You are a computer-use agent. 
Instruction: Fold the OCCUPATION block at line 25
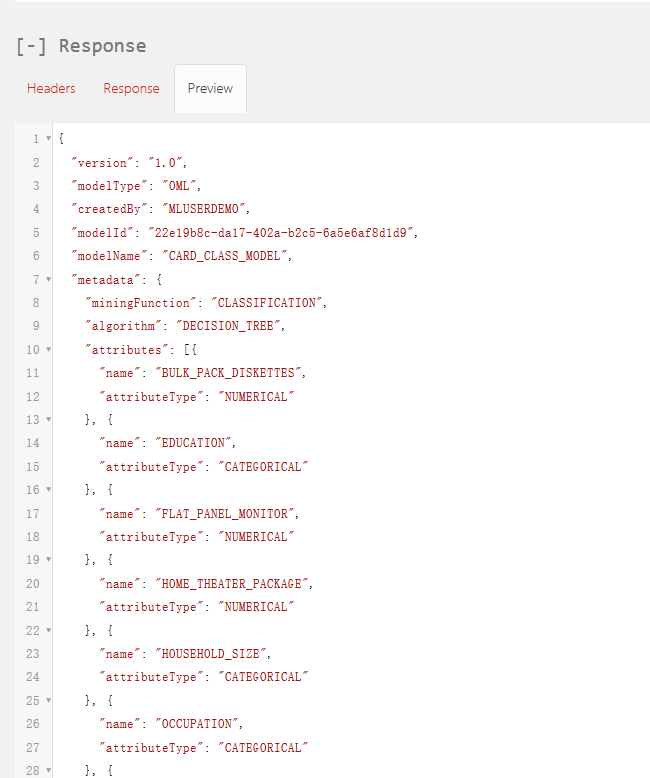point(49,701)
